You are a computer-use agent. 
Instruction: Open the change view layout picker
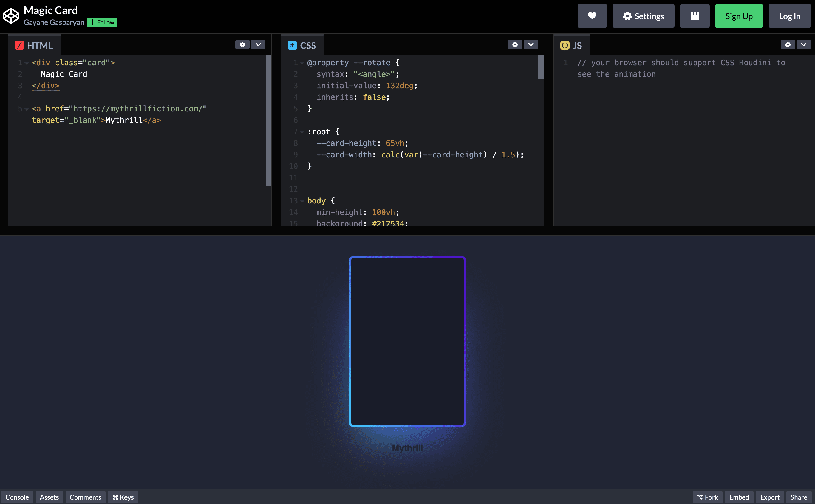click(x=695, y=16)
